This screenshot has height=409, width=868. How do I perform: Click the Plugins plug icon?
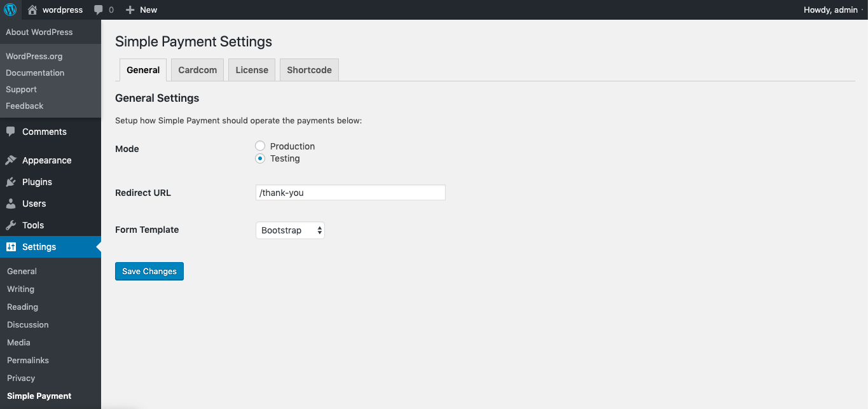click(11, 182)
